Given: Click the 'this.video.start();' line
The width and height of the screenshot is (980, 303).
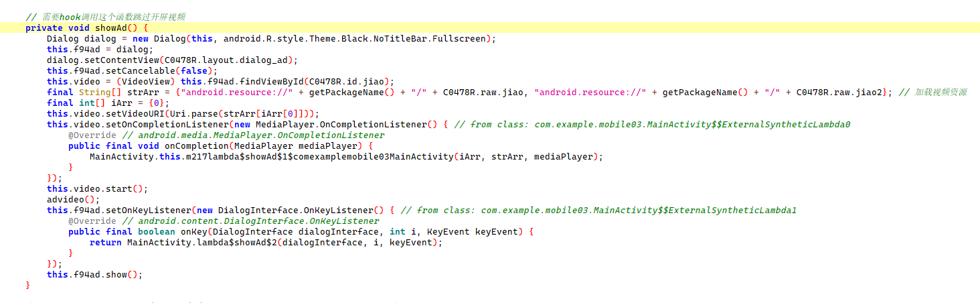Looking at the screenshot, I should coord(98,188).
